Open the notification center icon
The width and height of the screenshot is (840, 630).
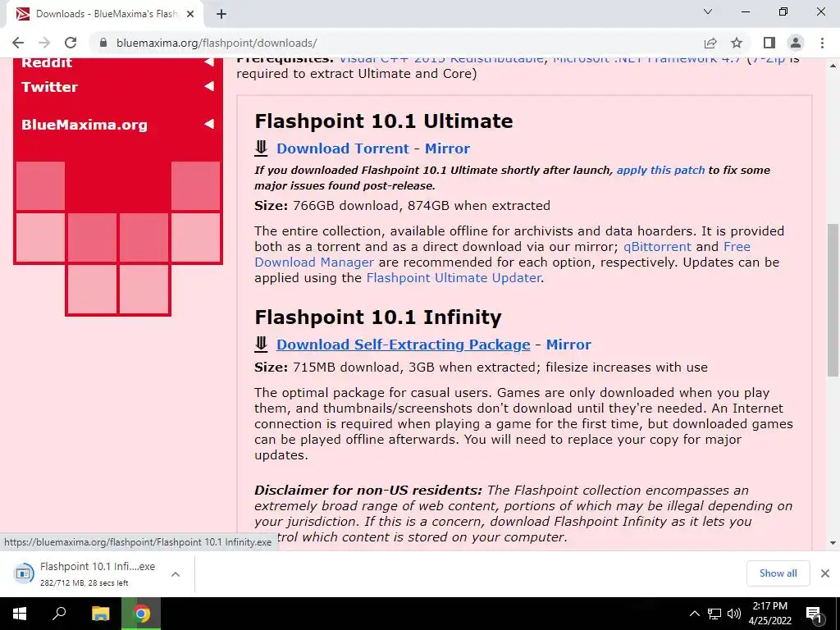(814, 614)
